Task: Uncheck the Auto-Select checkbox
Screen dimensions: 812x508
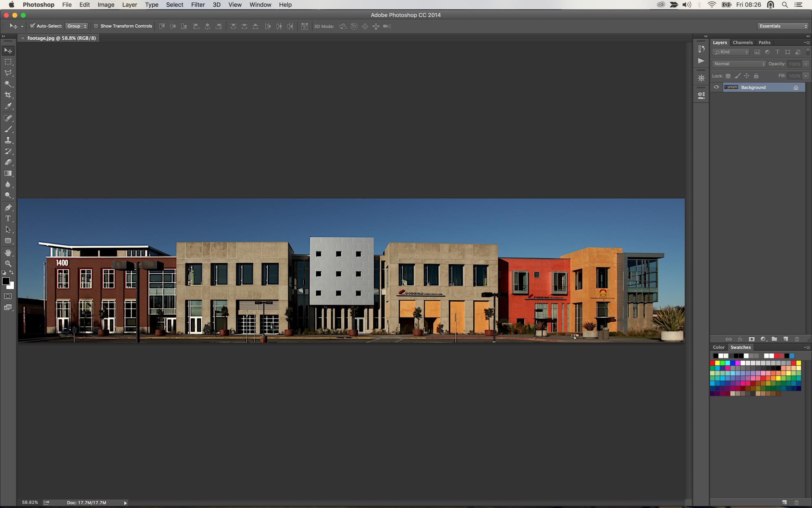Action: [32, 26]
